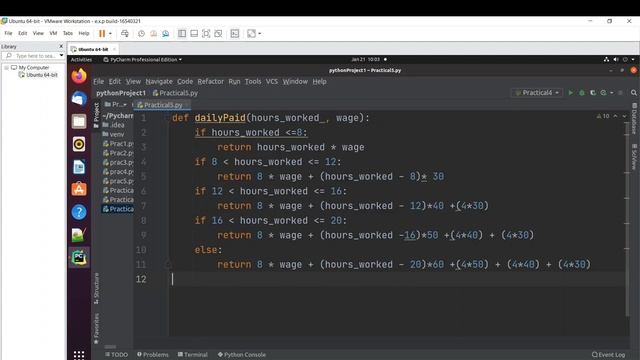Toggle the Structure tool window stripe
The height and width of the screenshot is (360, 640).
pyautogui.click(x=96, y=289)
